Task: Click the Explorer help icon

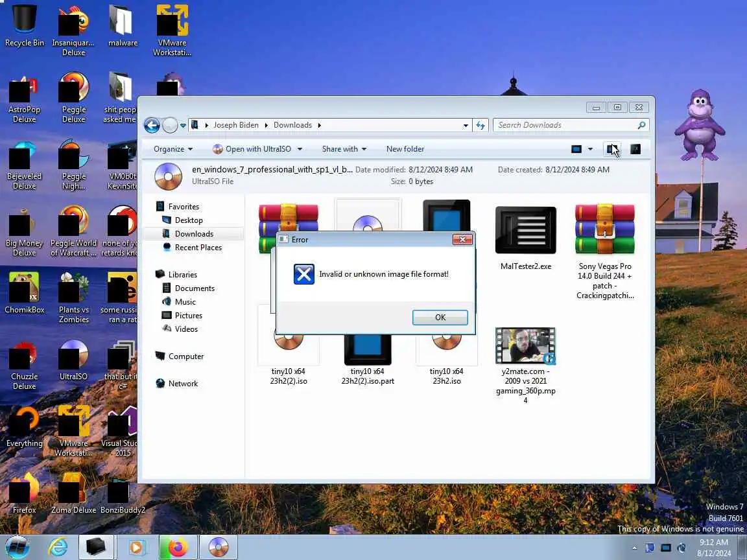Action: tap(635, 149)
